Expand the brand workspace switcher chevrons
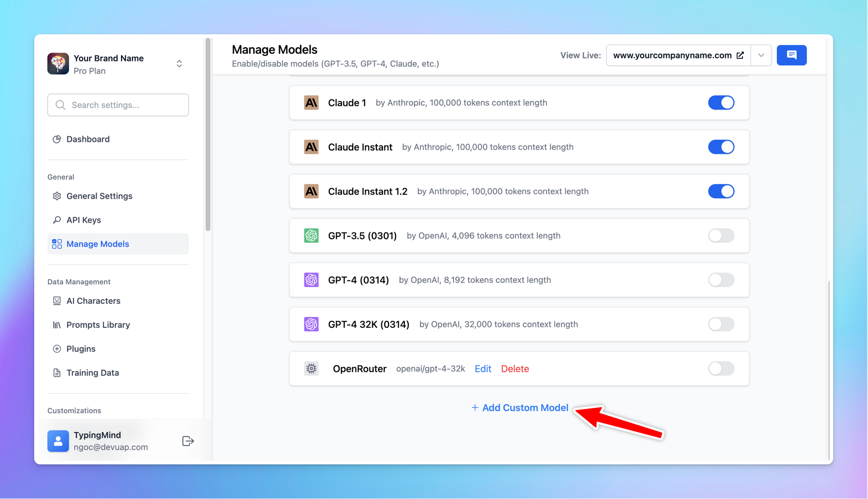Viewport: 868px width, 499px height. tap(179, 64)
